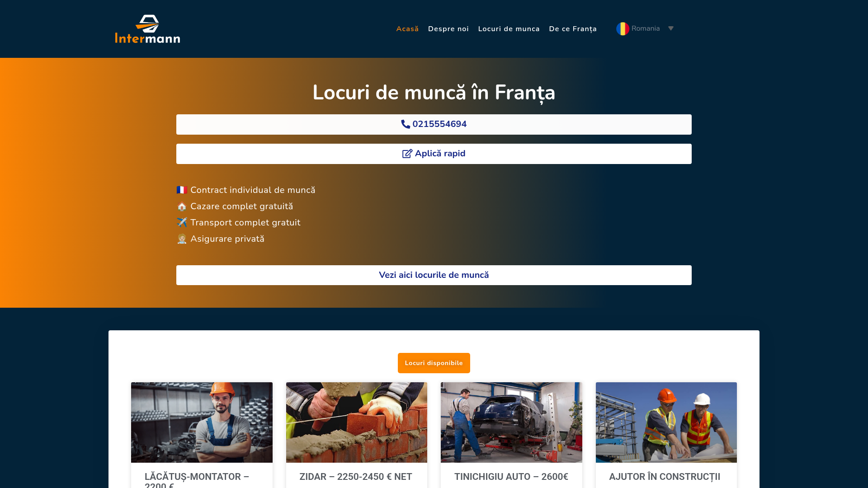Click the Locuri disponibile button
The height and width of the screenshot is (488, 868).
pos(434,363)
